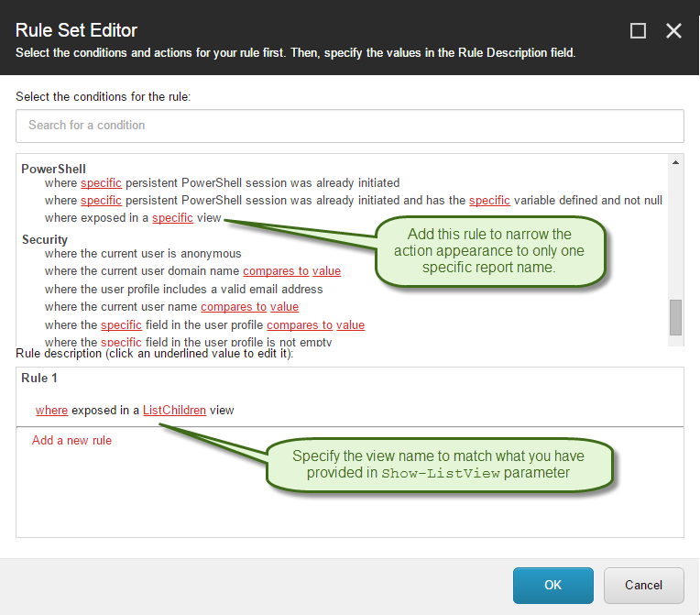Click 'value' in user profile field compares condition
700x615 pixels.
point(350,324)
